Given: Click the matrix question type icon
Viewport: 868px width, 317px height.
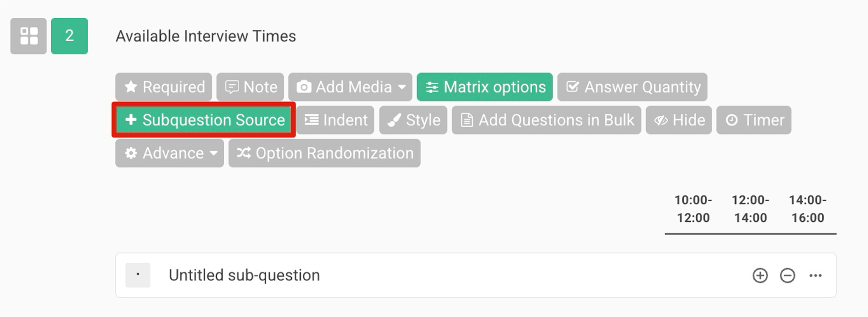Looking at the screenshot, I should 28,36.
